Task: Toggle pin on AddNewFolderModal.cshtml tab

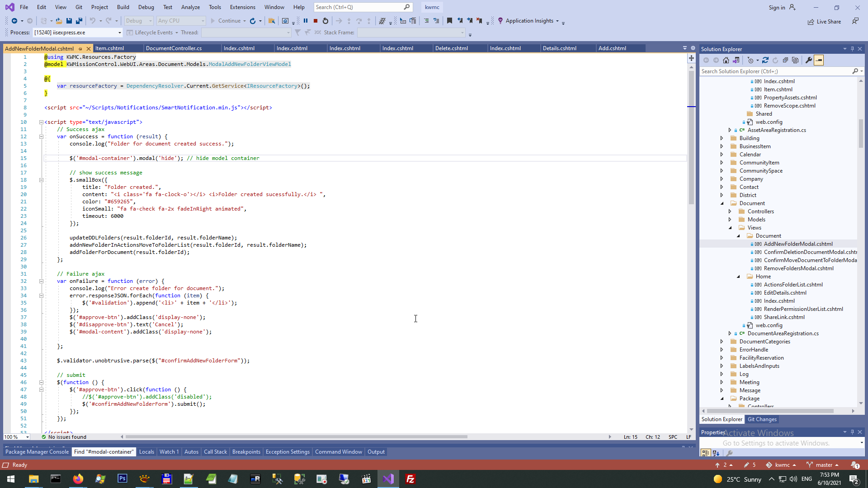Action: 80,48
